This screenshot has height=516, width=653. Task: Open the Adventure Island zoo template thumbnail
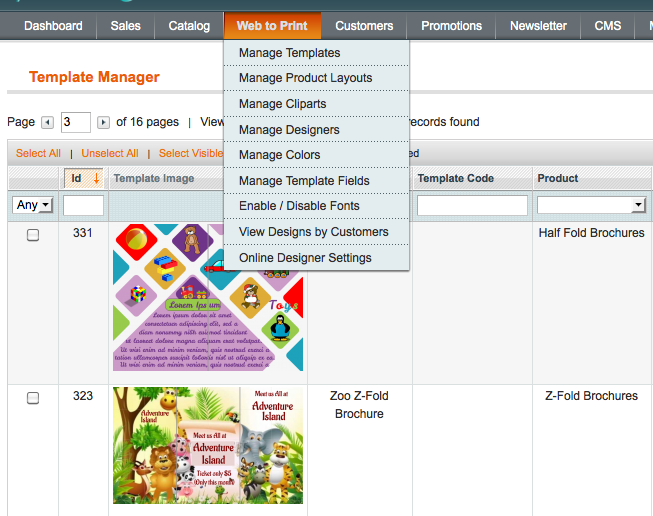pyautogui.click(x=208, y=446)
